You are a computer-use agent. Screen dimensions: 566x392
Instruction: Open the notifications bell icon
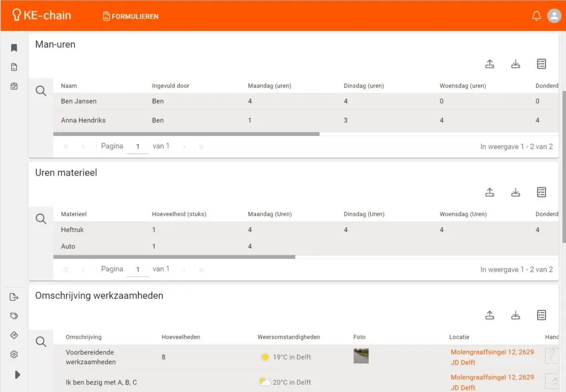pos(536,16)
